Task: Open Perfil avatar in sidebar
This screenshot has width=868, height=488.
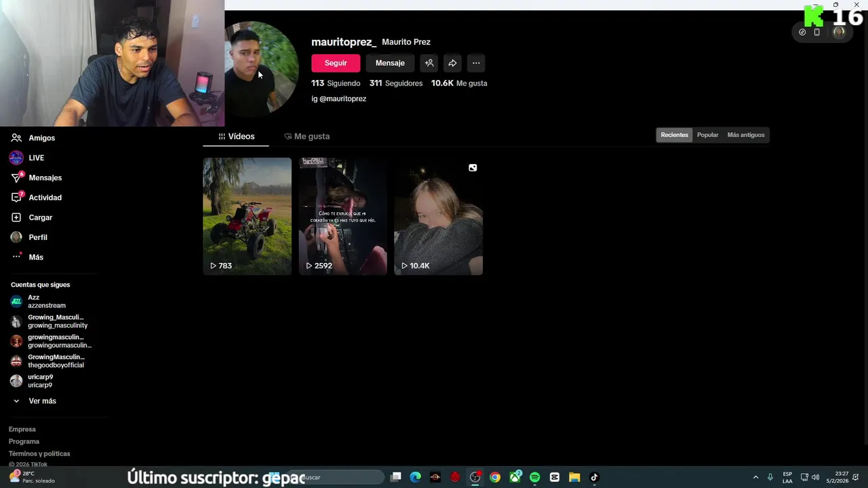Action: click(16, 237)
